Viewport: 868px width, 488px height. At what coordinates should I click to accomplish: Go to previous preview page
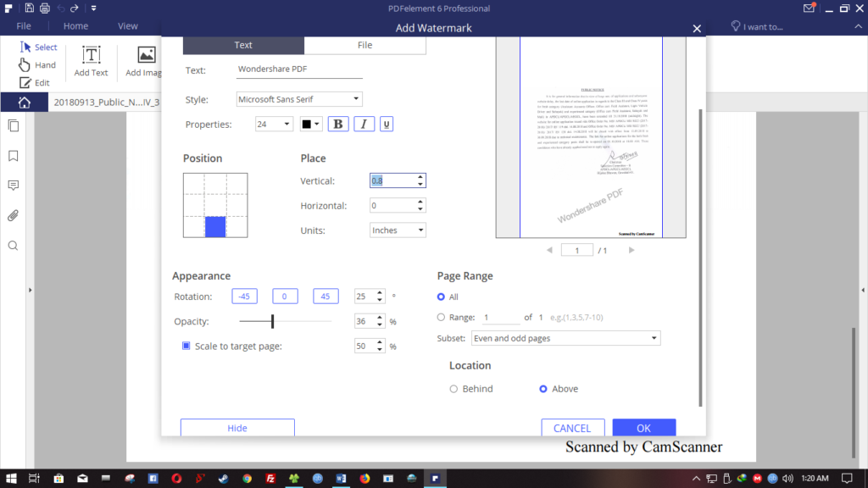point(549,250)
